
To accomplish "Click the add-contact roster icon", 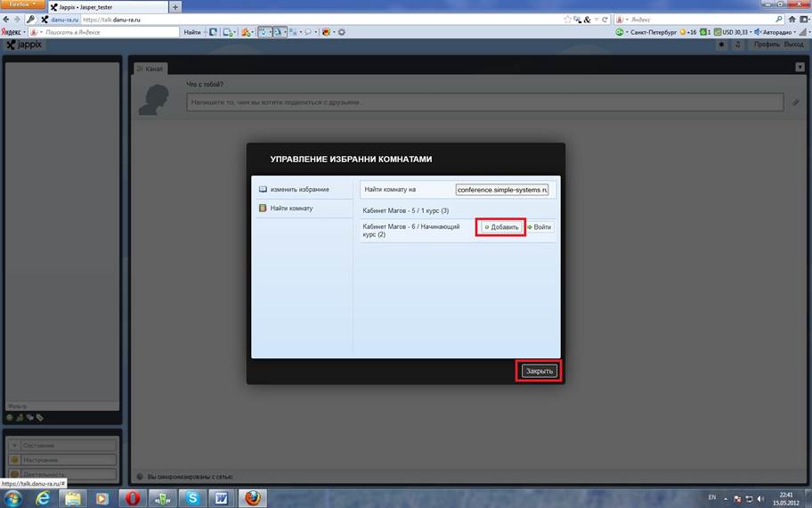I will tap(20, 417).
